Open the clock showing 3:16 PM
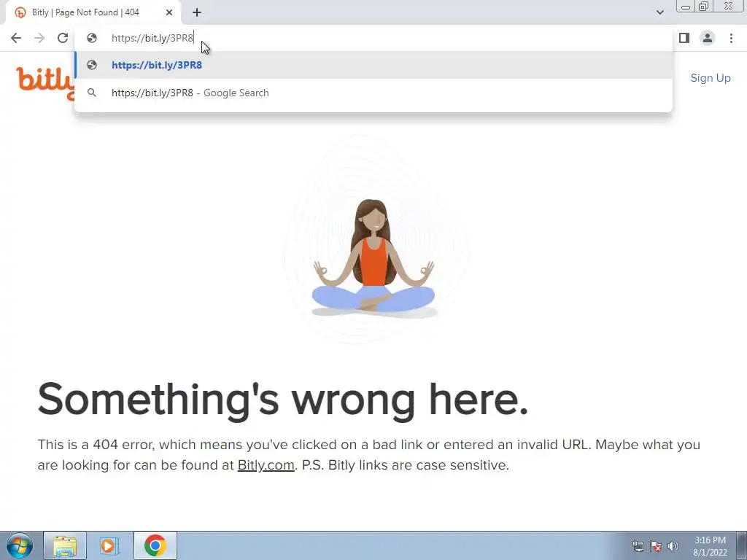The width and height of the screenshot is (747, 560). pyautogui.click(x=710, y=546)
